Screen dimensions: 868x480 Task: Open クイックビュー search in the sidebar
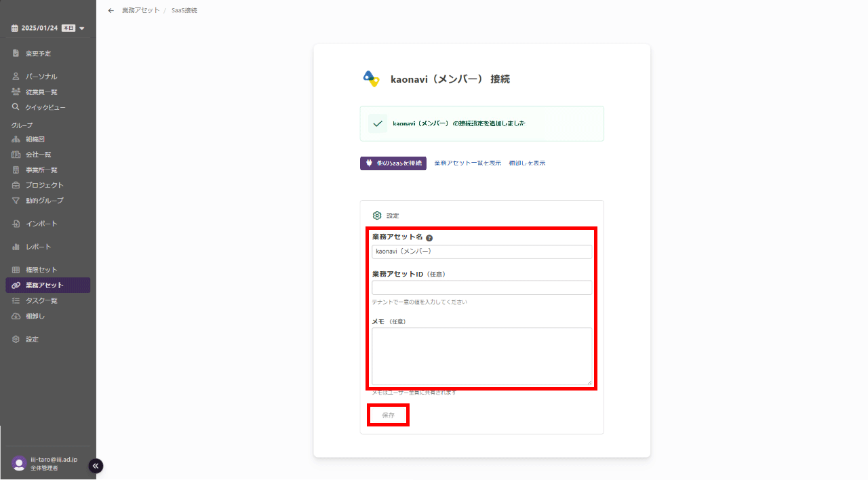pos(45,107)
